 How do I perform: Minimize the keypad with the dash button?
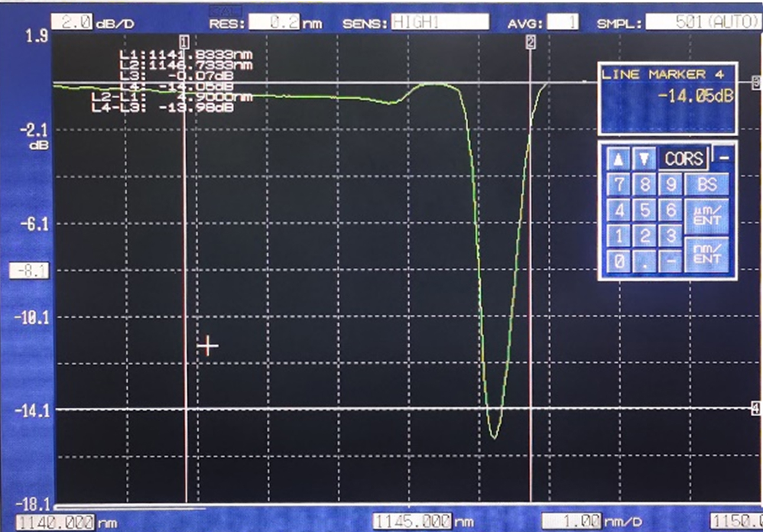point(724,156)
